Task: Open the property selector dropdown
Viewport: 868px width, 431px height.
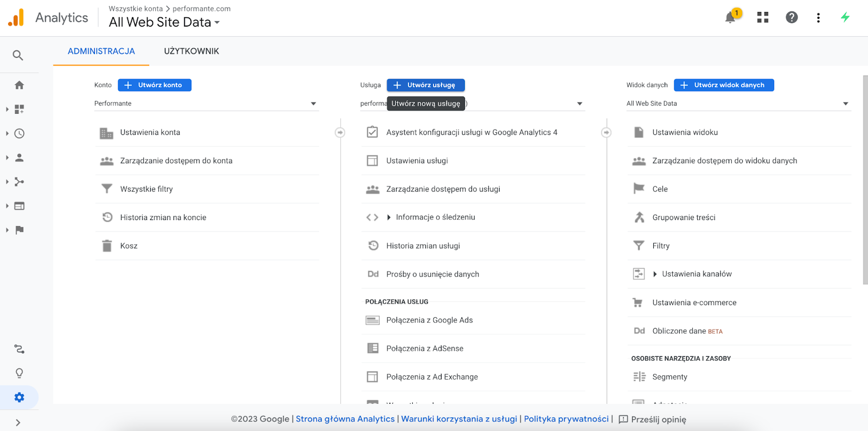Action: tap(473, 104)
